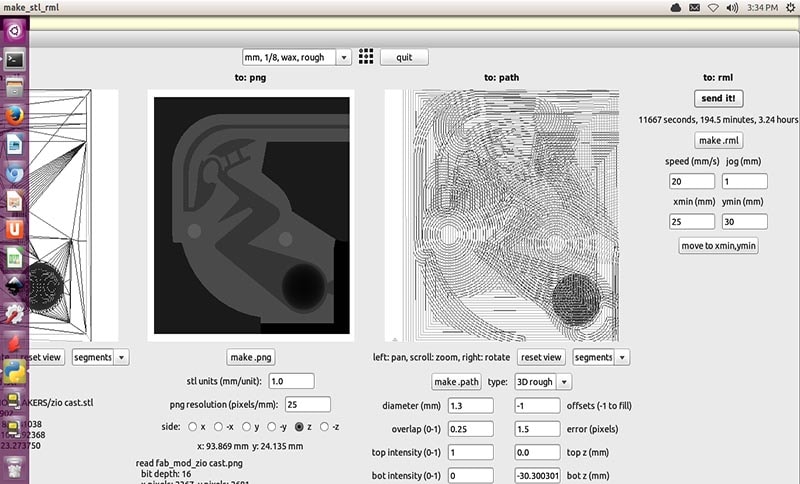Open the Ubuntu Dash home launcher
Screen dimensions: 800x484
coord(14,32)
